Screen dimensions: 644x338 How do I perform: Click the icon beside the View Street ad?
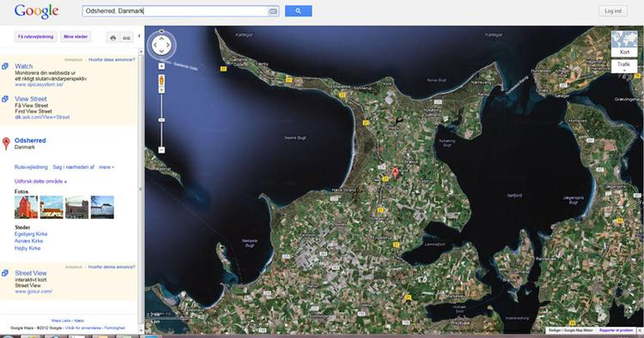[5, 99]
